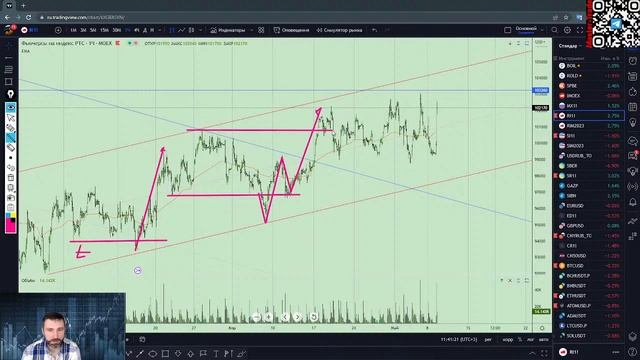The width and height of the screenshot is (640, 360).
Task: Select USDRUB_TOM in the watchlist
Action: [x=589, y=156]
